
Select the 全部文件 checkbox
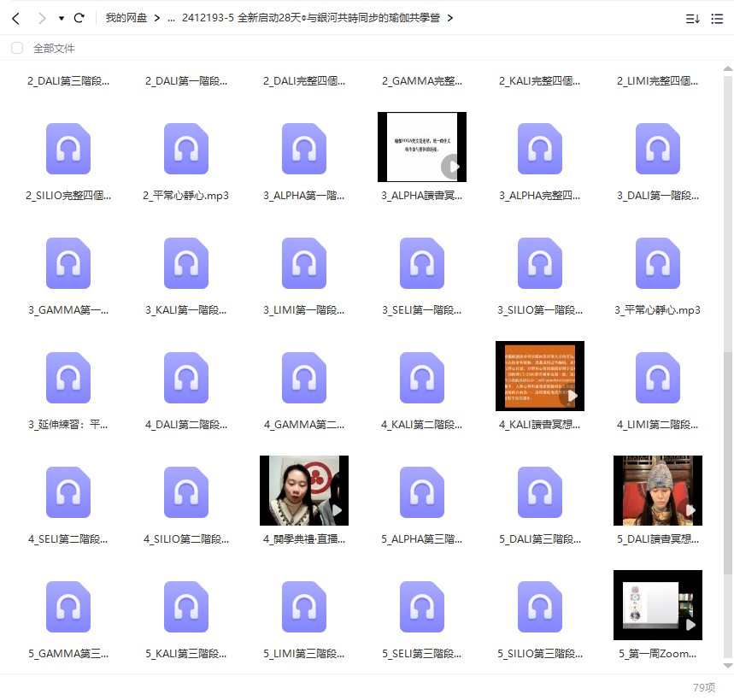(x=15, y=50)
